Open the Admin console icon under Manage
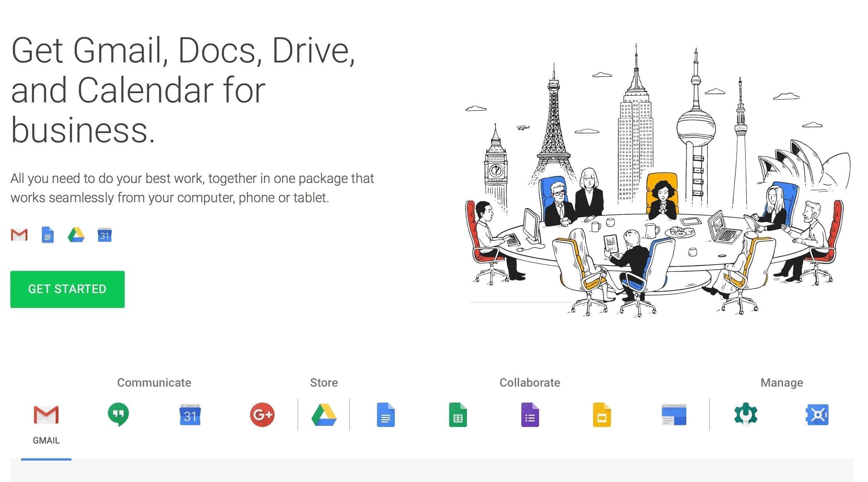Viewport: 868px width, 482px height. click(746, 414)
